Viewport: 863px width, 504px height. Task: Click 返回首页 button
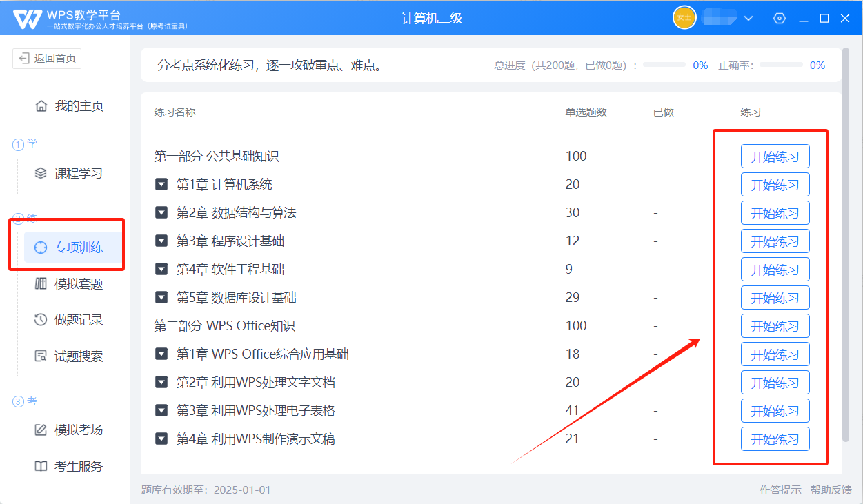point(47,59)
